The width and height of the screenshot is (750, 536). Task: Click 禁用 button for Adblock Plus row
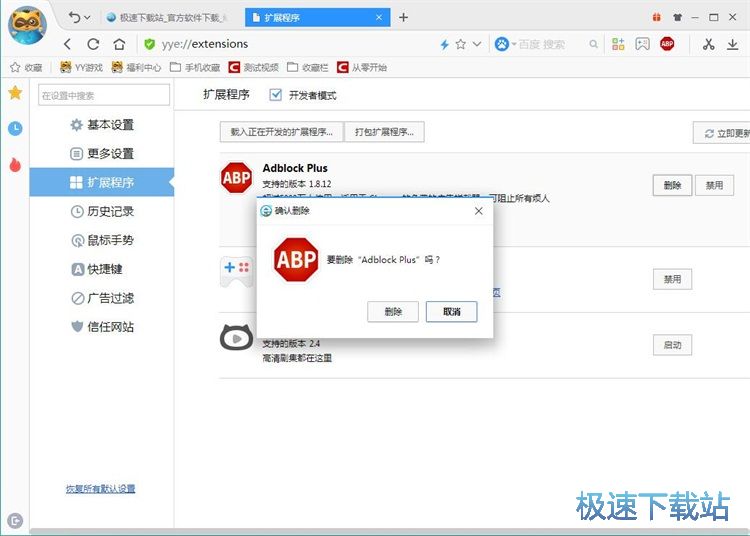pyautogui.click(x=714, y=186)
